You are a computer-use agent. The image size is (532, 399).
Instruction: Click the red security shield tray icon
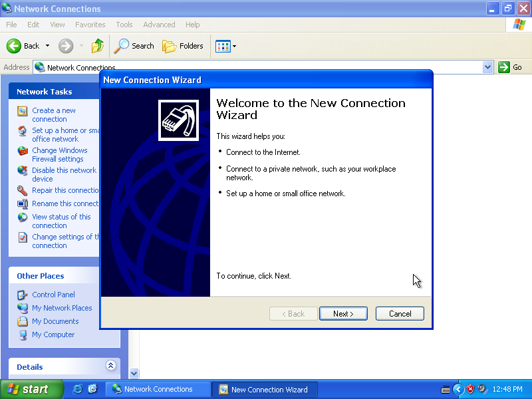tap(470, 389)
